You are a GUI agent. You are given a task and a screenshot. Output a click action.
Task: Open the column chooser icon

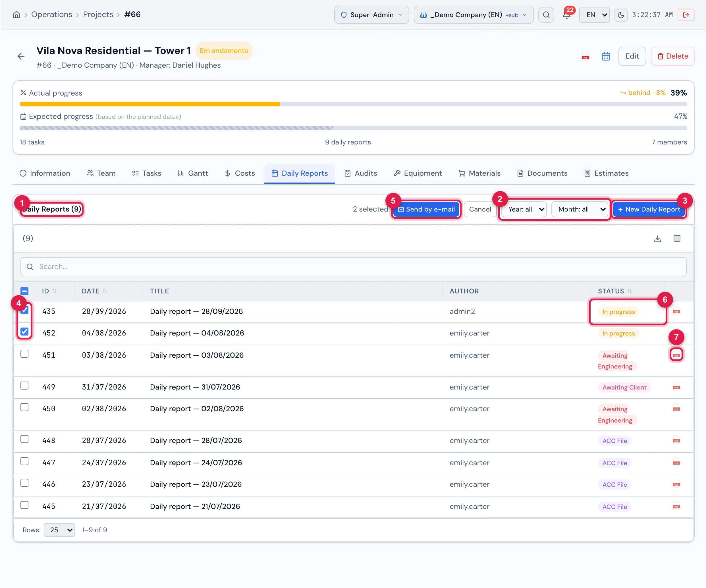click(677, 239)
